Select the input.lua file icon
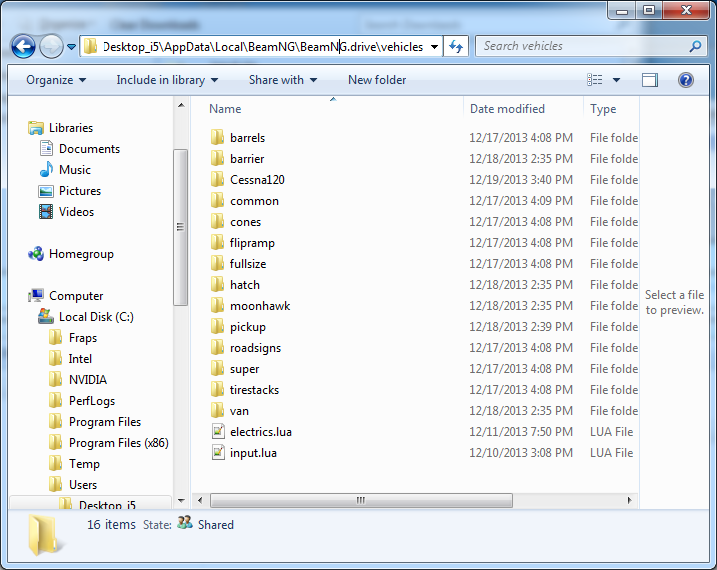Screen dimensions: 717x570 coord(218,453)
